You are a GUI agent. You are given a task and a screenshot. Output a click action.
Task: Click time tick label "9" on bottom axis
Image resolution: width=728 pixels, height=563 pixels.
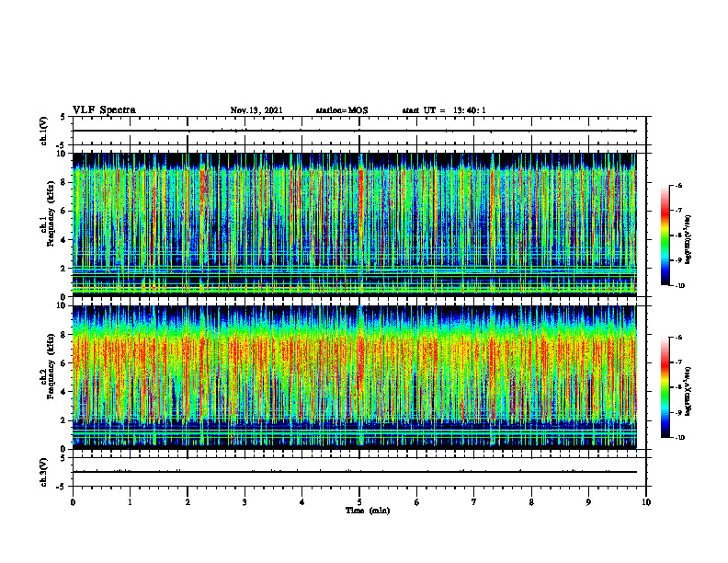coord(588,502)
